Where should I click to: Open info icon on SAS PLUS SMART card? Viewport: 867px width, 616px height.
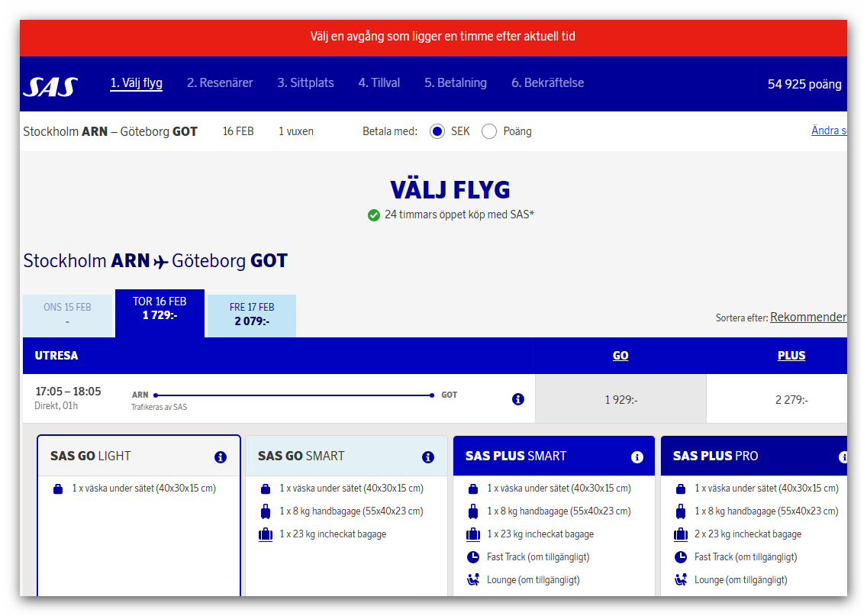pyautogui.click(x=637, y=457)
